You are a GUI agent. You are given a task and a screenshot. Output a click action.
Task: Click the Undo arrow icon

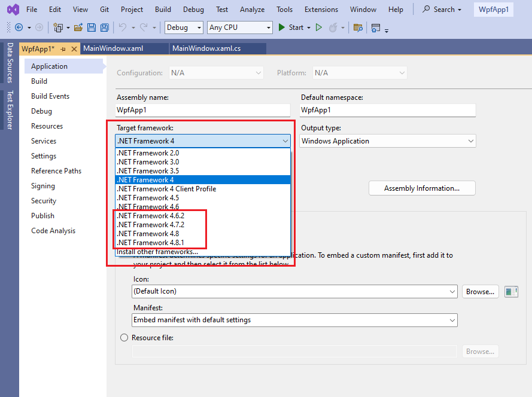(x=123, y=28)
